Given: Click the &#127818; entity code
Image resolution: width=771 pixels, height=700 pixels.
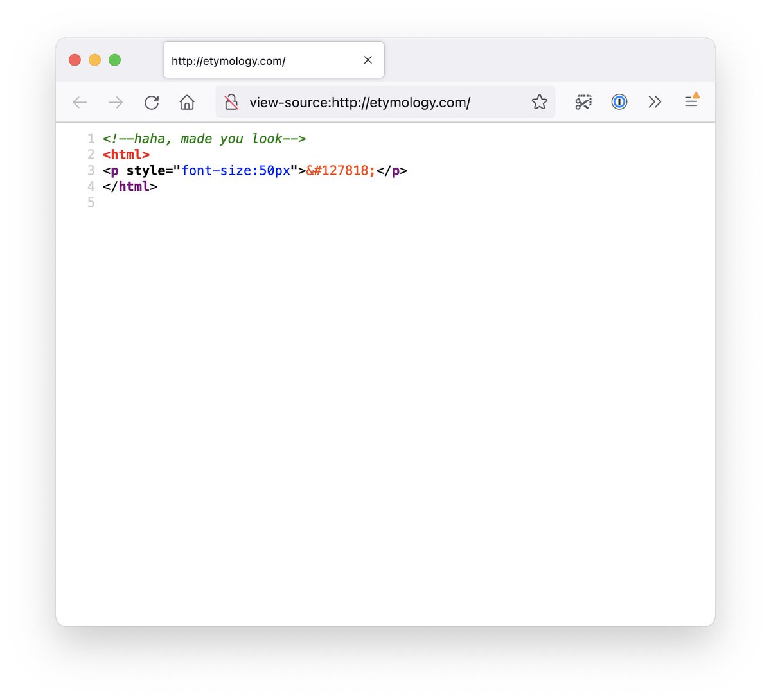Looking at the screenshot, I should point(341,171).
